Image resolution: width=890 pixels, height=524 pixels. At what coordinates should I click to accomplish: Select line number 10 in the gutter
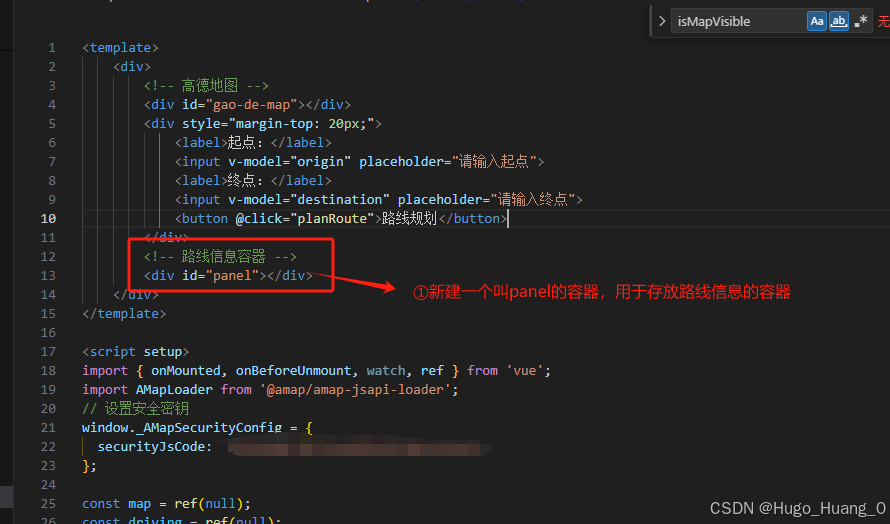tap(48, 219)
